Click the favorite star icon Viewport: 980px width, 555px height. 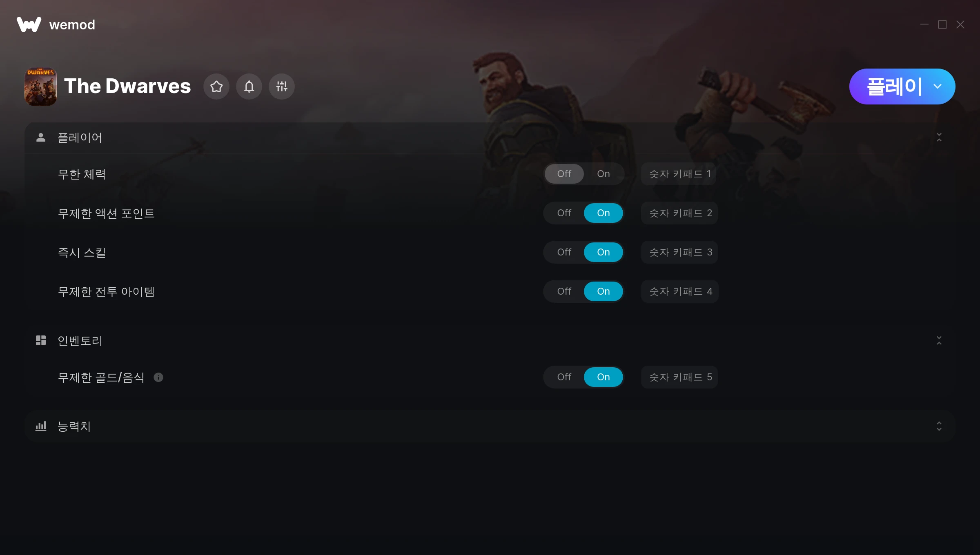click(x=216, y=87)
